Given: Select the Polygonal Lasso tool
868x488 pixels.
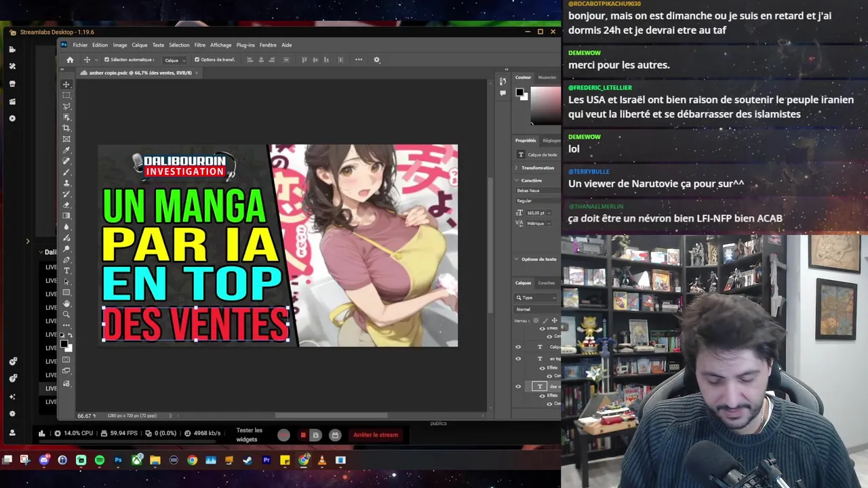Looking at the screenshot, I should pyautogui.click(x=66, y=106).
